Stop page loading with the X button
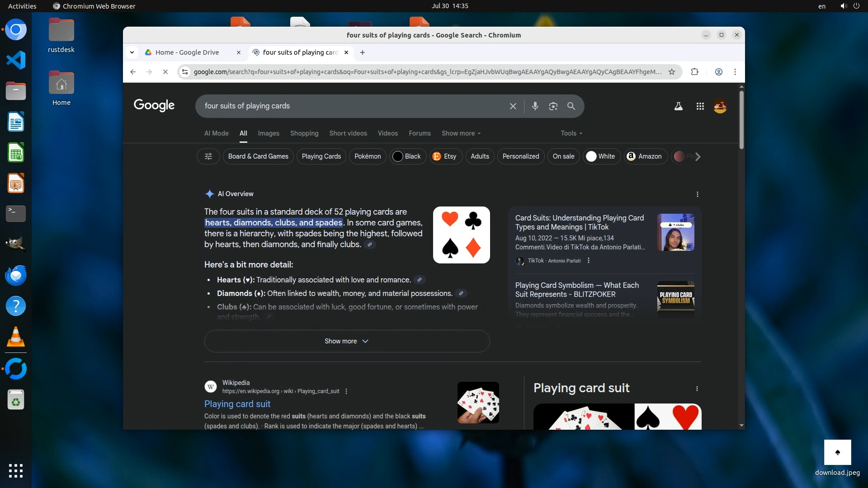Viewport: 868px width, 488px height. click(x=165, y=72)
